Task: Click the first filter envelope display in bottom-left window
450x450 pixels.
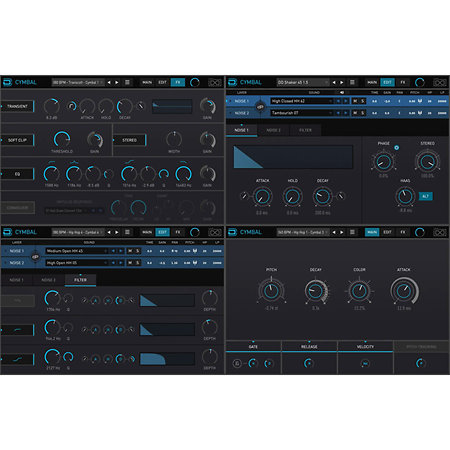Action: (167, 300)
